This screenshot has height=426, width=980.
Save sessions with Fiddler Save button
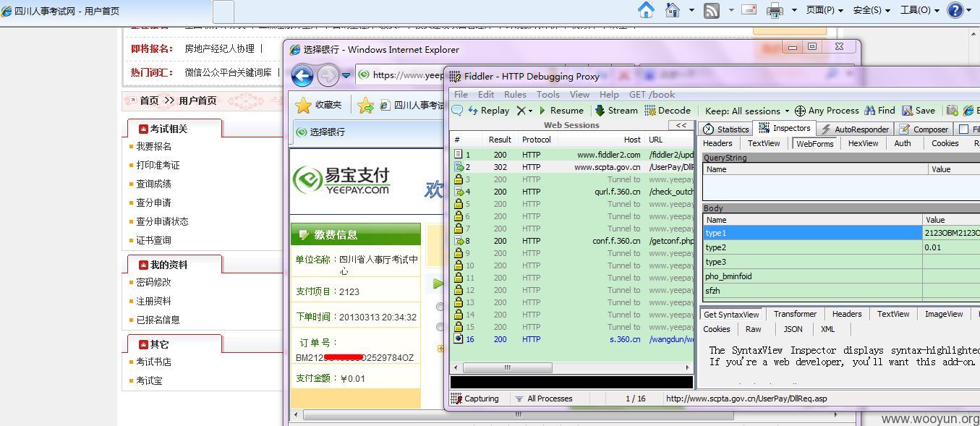point(919,111)
